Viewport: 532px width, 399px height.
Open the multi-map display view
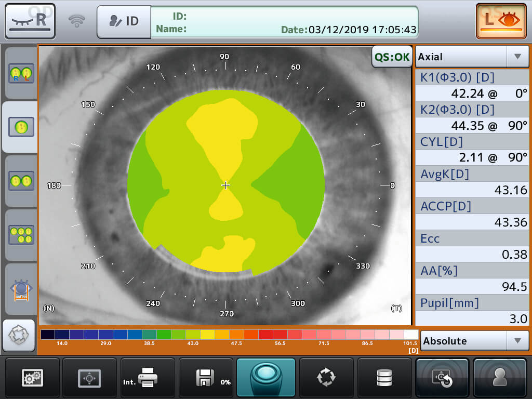[x=21, y=235]
